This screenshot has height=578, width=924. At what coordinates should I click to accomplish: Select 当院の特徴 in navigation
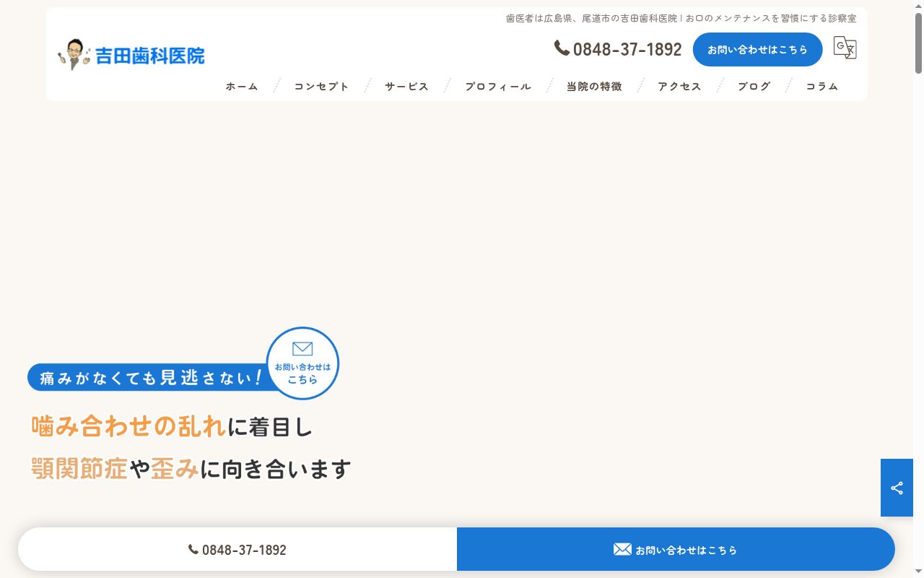tap(594, 86)
